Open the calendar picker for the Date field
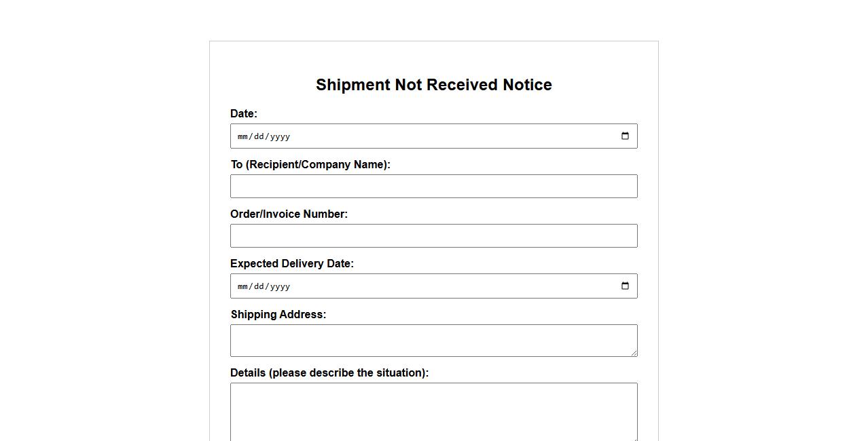Viewport: 868px width, 441px height. click(625, 136)
